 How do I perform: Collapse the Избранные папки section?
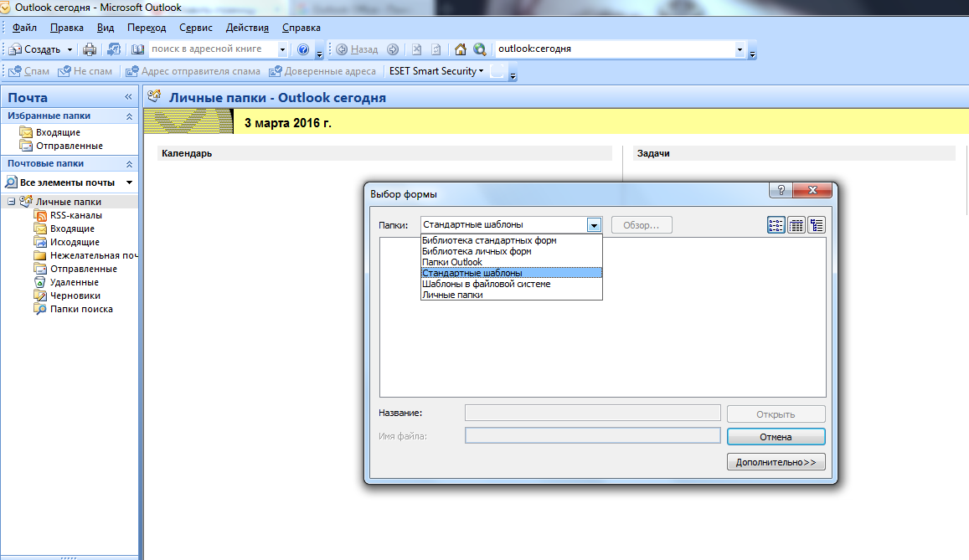tap(129, 116)
